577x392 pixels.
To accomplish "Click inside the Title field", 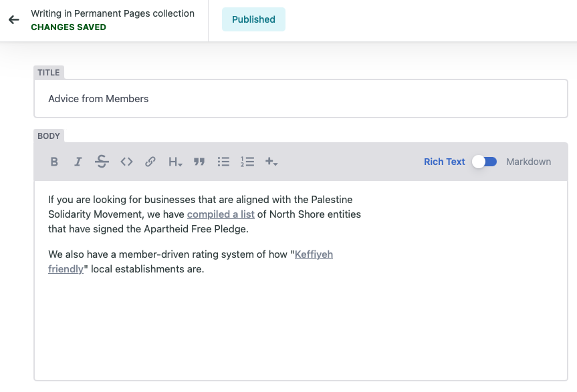I will pos(267,98).
